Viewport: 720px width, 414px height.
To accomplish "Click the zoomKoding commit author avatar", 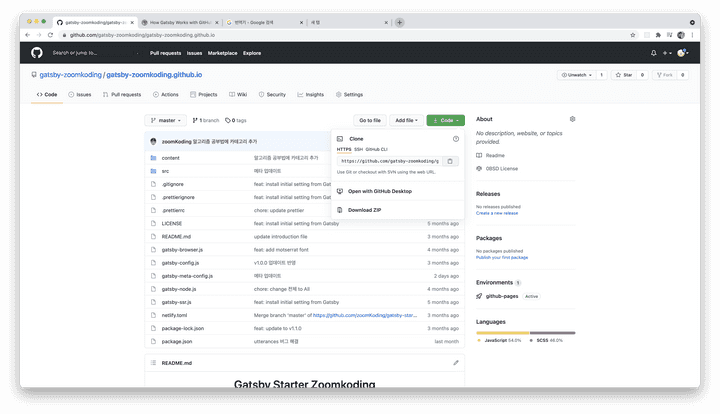I will [x=153, y=141].
